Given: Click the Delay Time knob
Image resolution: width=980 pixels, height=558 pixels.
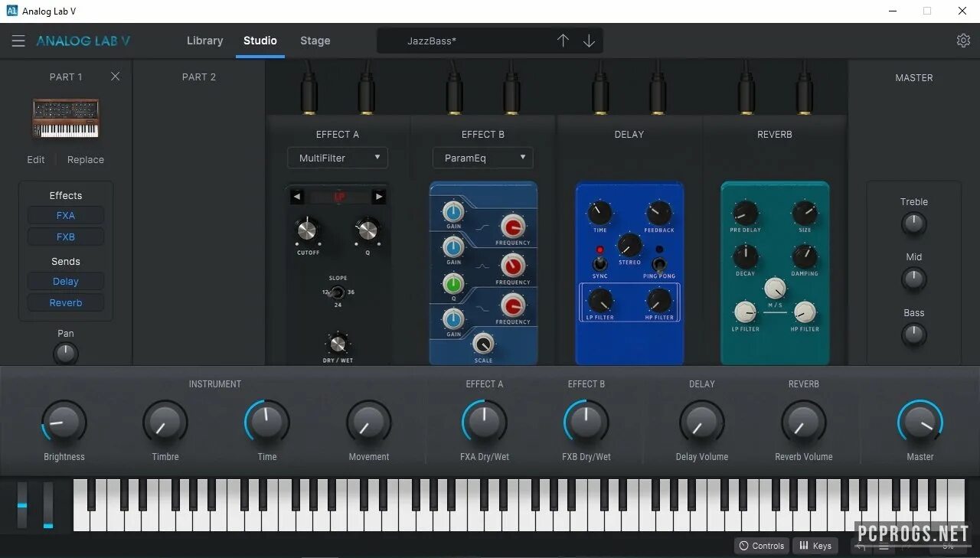Looking at the screenshot, I should click(x=599, y=213).
